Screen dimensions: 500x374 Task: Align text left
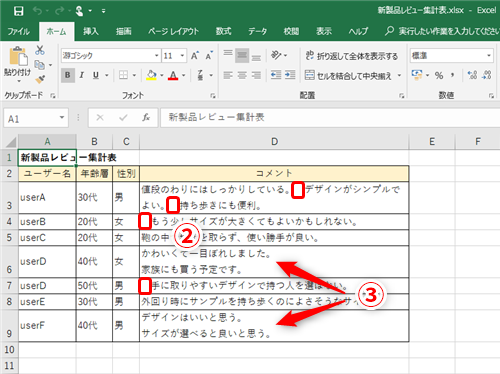pos(228,75)
